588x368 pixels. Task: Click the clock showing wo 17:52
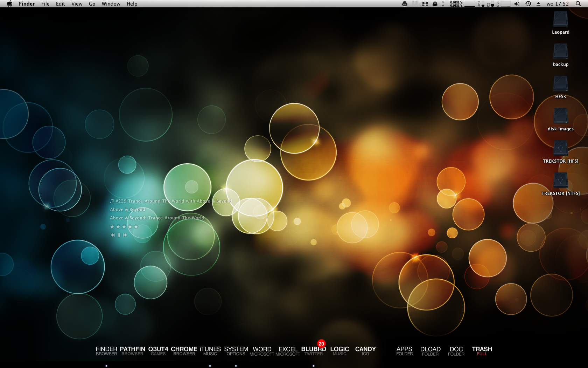pos(558,4)
